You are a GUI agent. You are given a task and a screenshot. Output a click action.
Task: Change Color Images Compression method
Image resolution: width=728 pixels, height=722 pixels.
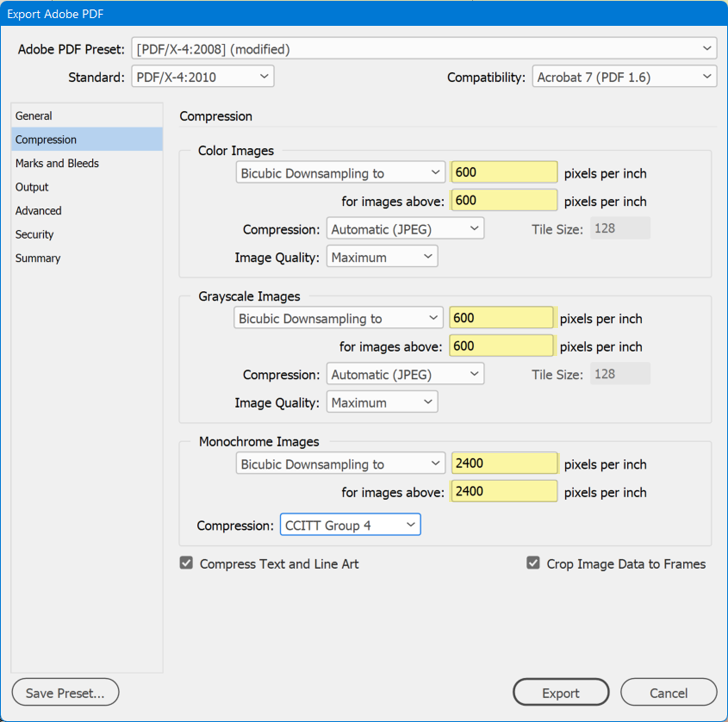pos(405,228)
